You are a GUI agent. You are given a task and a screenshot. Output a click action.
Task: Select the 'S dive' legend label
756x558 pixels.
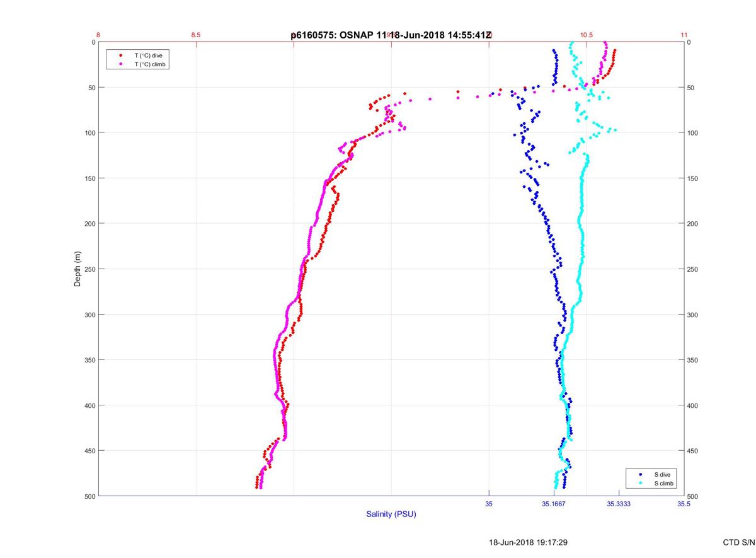[661, 474]
